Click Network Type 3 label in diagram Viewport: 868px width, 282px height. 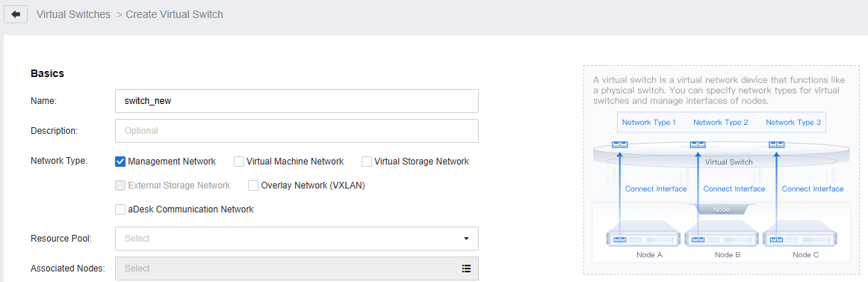click(793, 123)
